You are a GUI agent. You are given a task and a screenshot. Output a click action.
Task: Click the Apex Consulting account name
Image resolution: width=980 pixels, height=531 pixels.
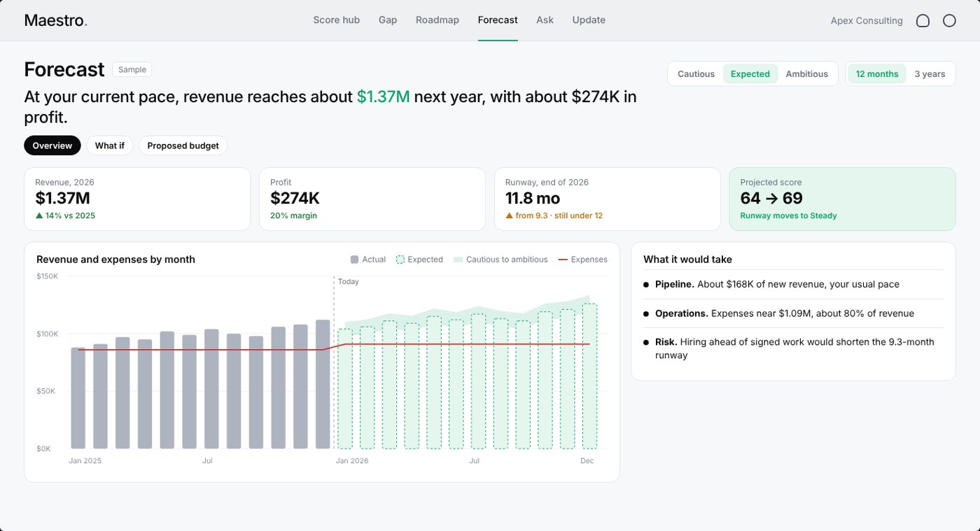867,21
